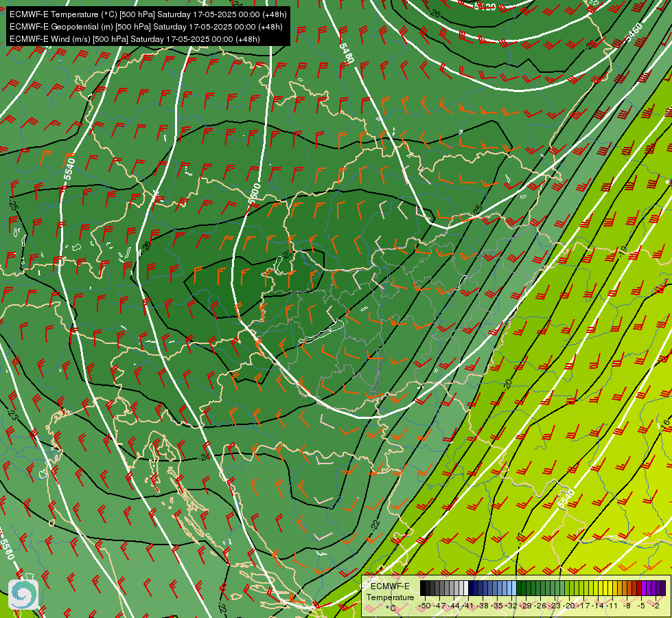This screenshot has width=672, height=618.
Task: Click the -50 legend tick label
Action: (425, 606)
